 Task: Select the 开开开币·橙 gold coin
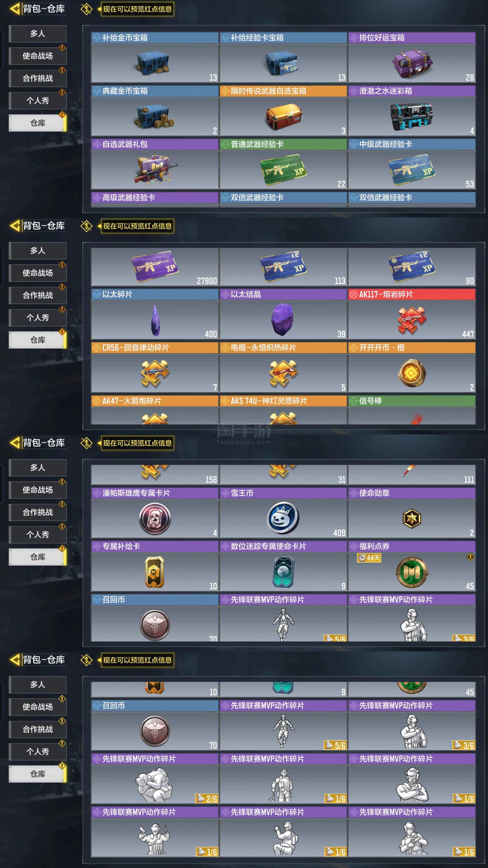pyautogui.click(x=412, y=373)
